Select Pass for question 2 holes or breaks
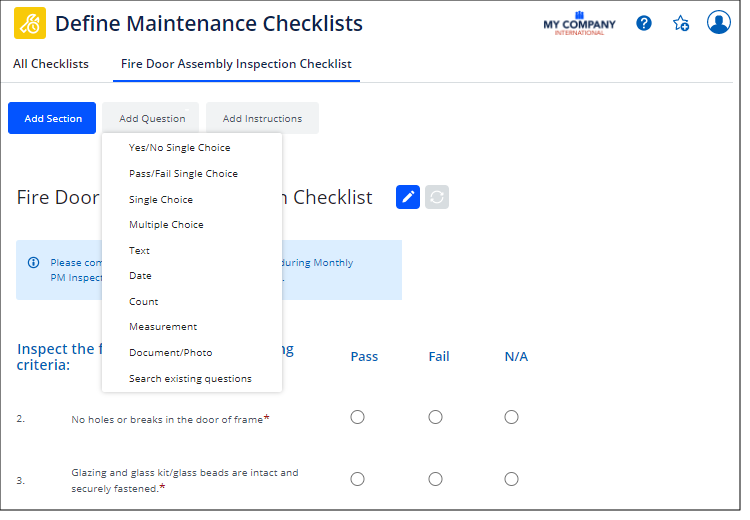This screenshot has height=520, width=750. point(357,417)
